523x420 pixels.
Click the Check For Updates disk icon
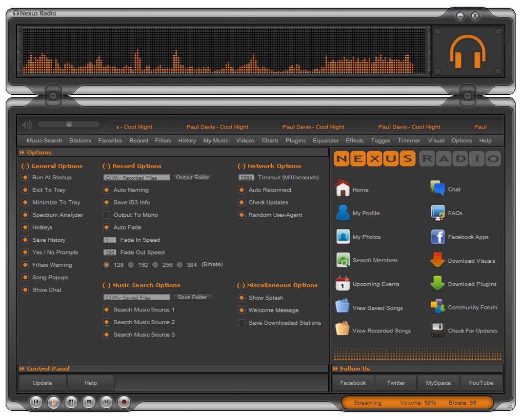[x=437, y=330]
